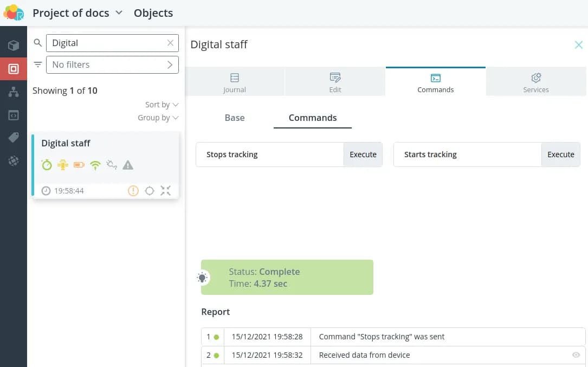The height and width of the screenshot is (367, 588).
Task: Select the Base sub-tab
Action: click(x=235, y=118)
